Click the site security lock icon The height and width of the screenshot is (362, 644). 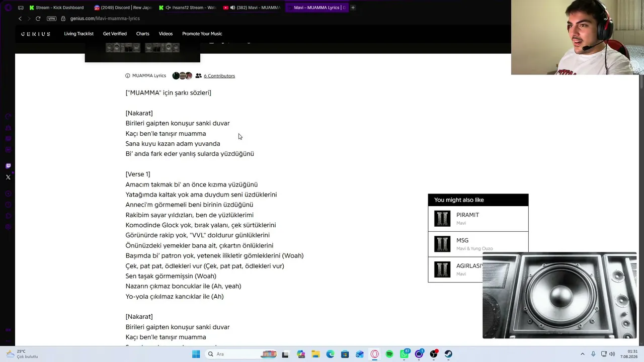pos(63,19)
